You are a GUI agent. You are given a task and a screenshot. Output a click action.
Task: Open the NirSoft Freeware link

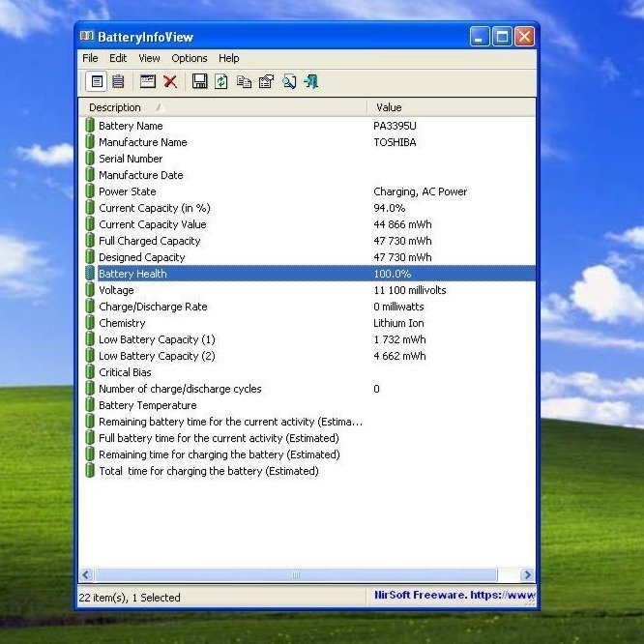point(454,595)
